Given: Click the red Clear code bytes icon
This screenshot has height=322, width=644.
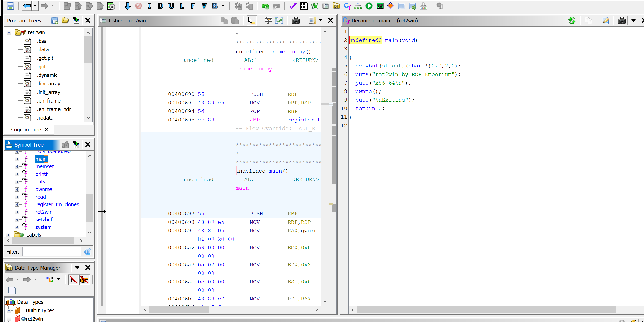Looking at the screenshot, I should click(138, 6).
